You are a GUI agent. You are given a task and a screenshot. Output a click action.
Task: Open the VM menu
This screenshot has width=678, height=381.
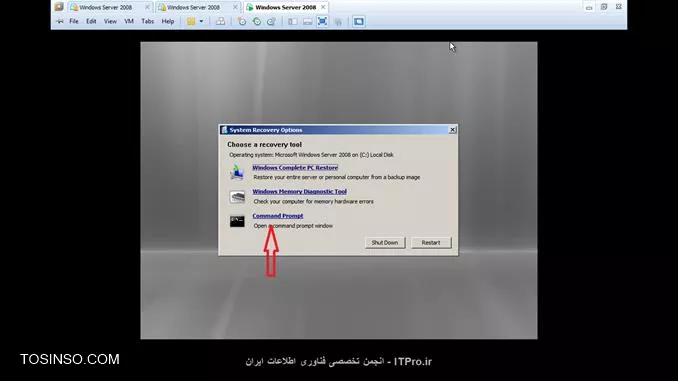[128, 21]
